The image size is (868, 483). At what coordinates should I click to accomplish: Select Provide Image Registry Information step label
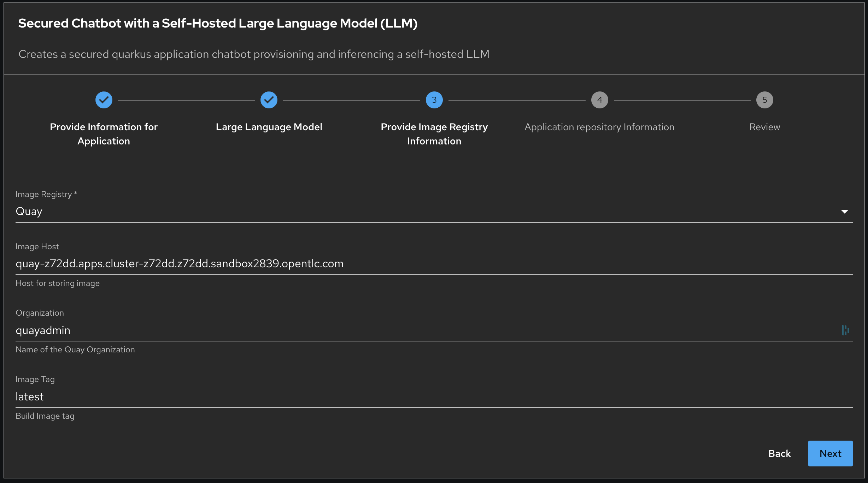(434, 134)
